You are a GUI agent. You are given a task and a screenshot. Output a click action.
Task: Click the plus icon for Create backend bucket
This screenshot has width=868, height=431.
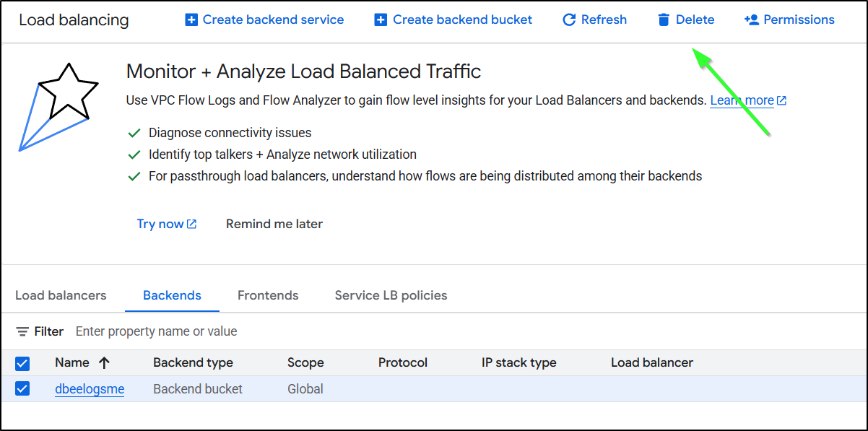(x=381, y=20)
